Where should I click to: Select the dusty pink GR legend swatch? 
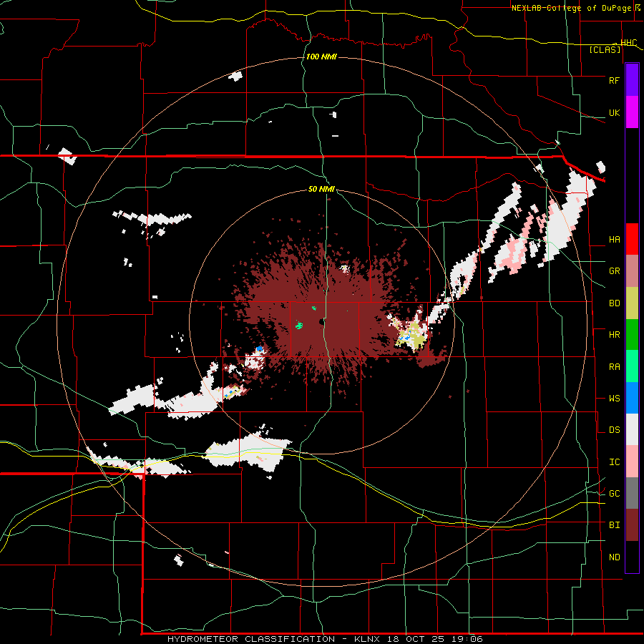coord(632,271)
